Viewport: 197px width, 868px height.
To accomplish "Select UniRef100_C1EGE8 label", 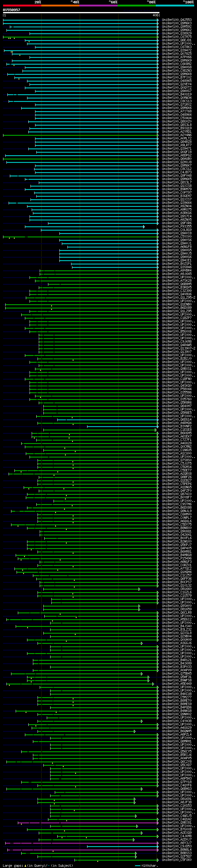I will (x=177, y=430).
